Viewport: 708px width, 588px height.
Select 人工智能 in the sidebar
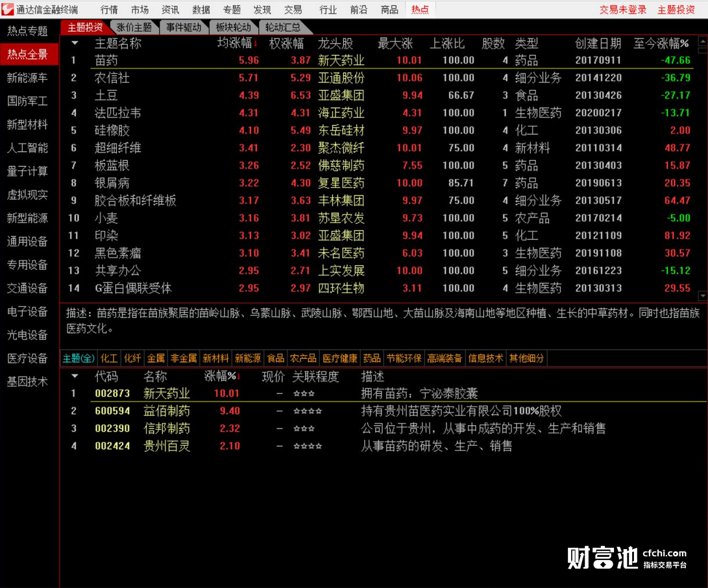click(27, 148)
